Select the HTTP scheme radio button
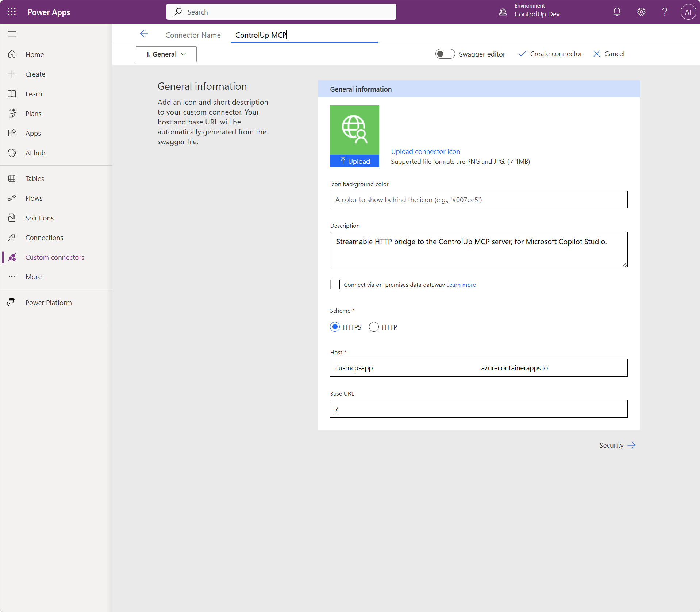700x612 pixels. 374,327
